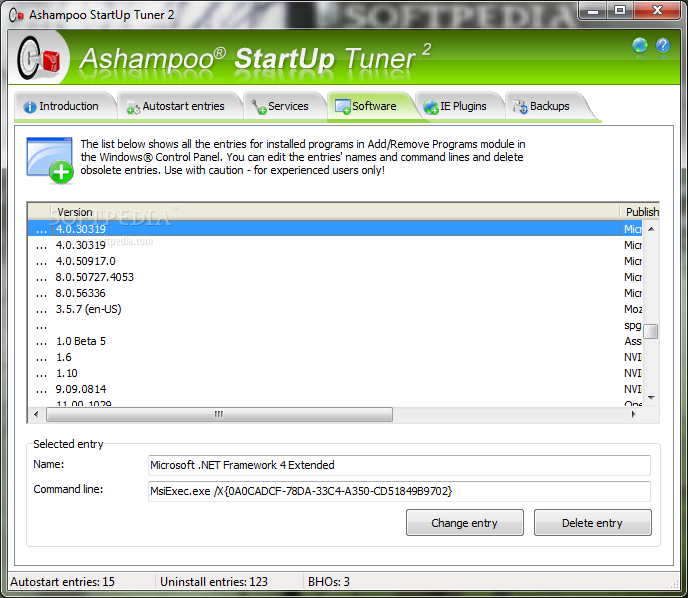Select the row with version 9.09.0814
The height and width of the screenshot is (598, 688).
335,389
